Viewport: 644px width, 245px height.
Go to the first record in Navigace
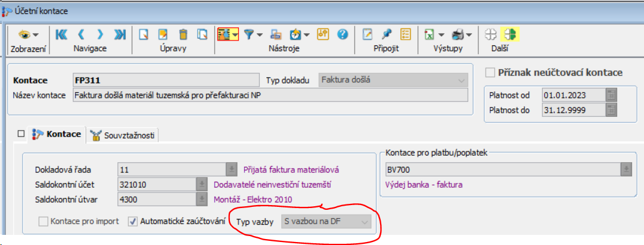(61, 35)
